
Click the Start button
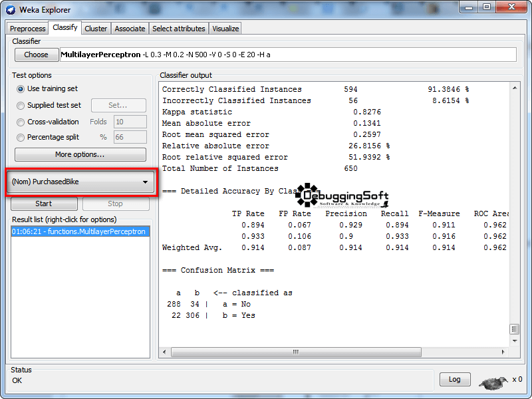click(x=44, y=203)
